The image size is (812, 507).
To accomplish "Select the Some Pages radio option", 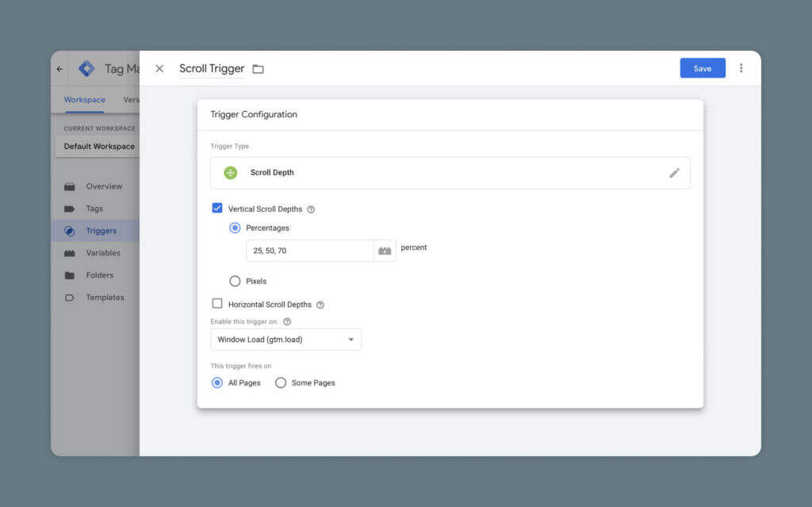I will pos(281,382).
